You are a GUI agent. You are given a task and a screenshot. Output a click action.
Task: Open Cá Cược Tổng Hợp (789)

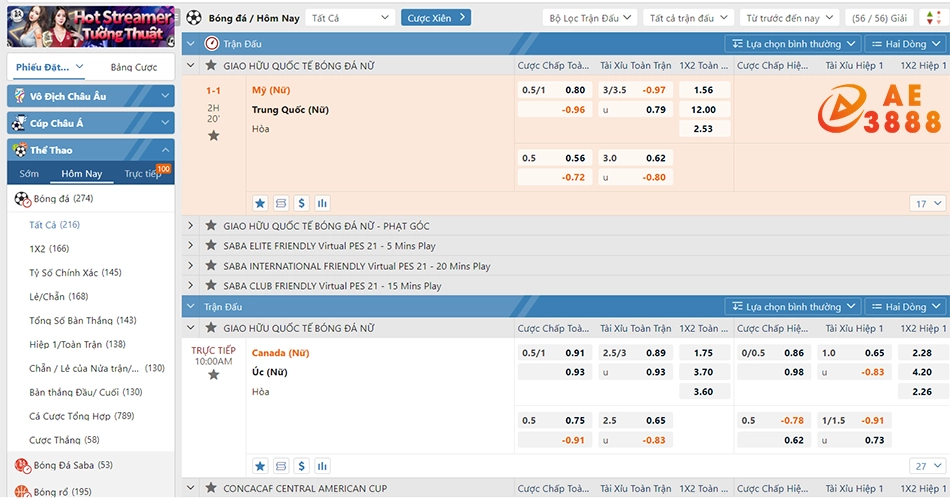(x=82, y=416)
